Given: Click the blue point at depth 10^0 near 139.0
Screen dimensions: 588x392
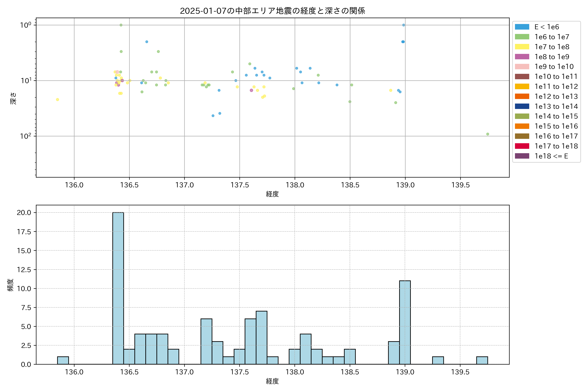Looking at the screenshot, I should 403,25.
